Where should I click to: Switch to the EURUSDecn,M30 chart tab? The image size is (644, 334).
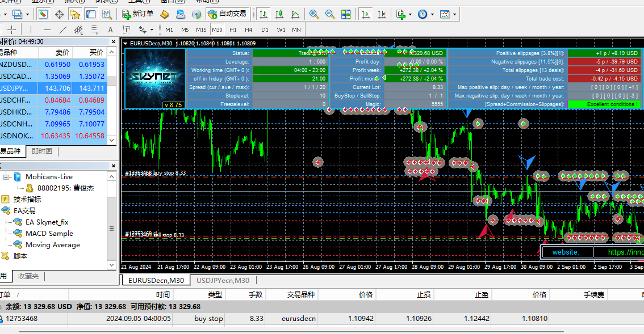[156, 280]
